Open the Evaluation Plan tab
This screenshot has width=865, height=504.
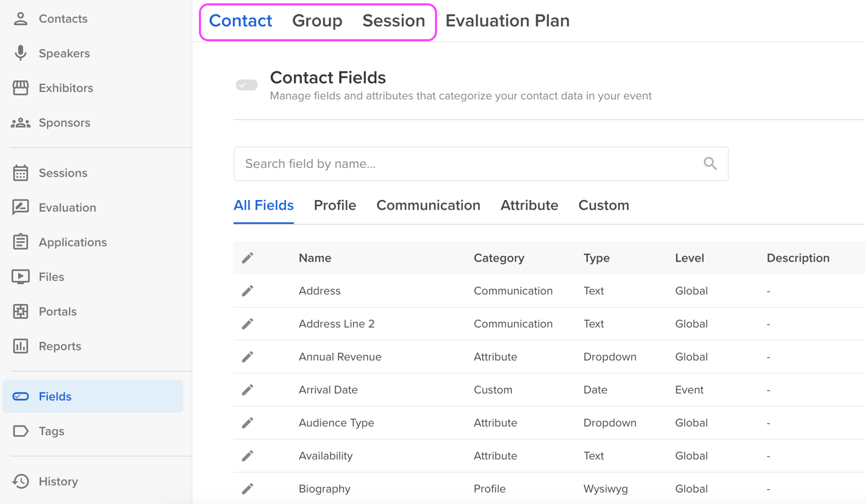click(507, 21)
